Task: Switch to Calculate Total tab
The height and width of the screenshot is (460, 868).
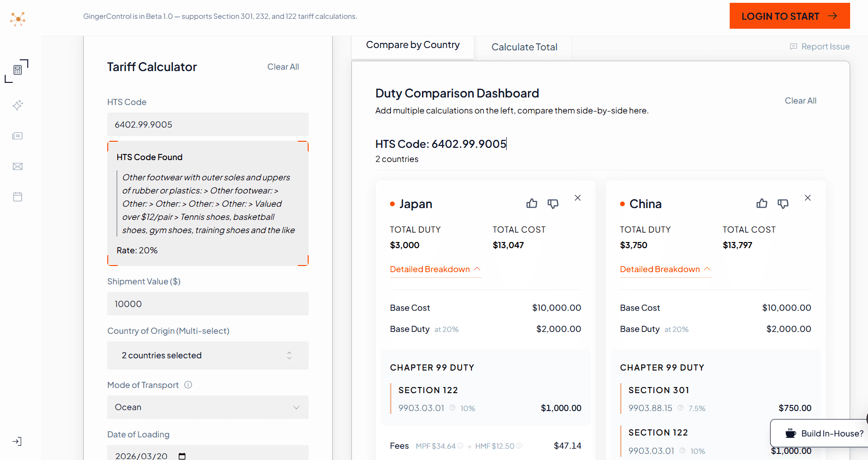Action: [524, 47]
